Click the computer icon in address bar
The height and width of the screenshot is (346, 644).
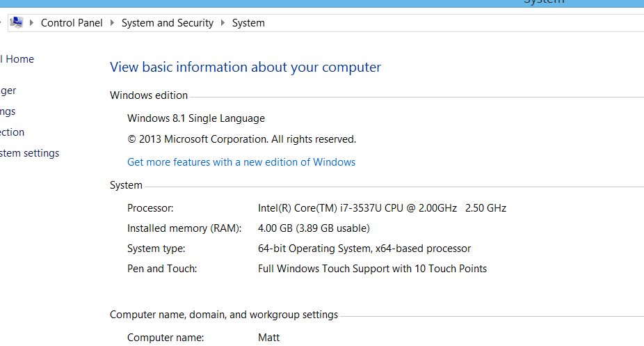(17, 22)
